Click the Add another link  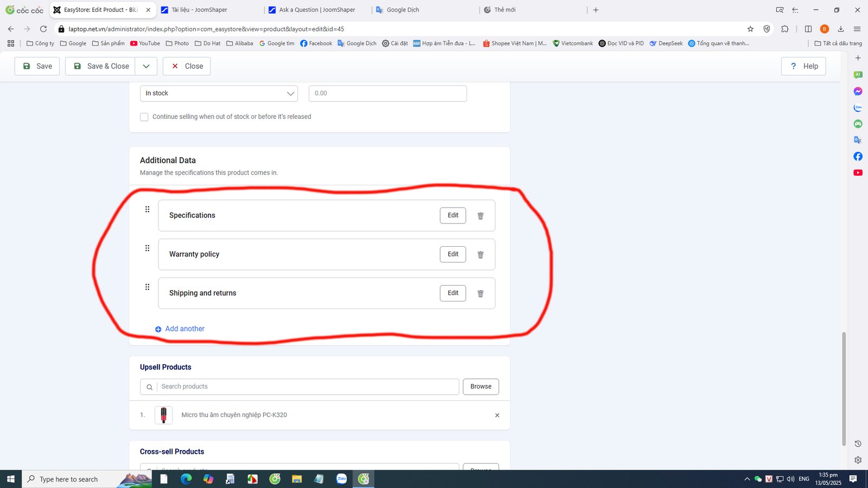coord(184,329)
